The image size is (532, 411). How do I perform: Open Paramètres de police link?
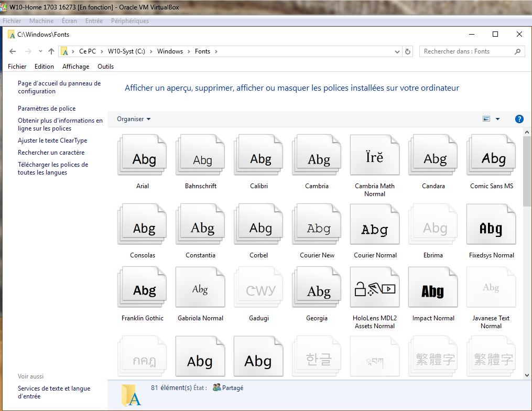pyautogui.click(x=47, y=109)
